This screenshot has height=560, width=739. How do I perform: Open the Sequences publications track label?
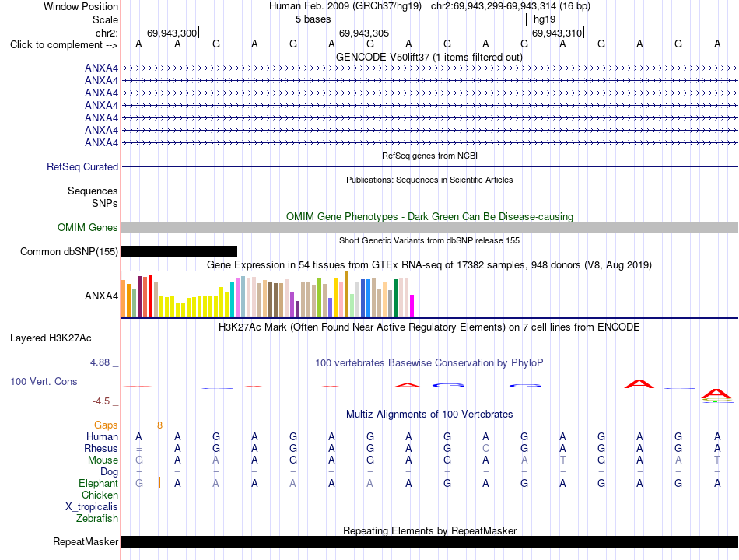point(93,191)
